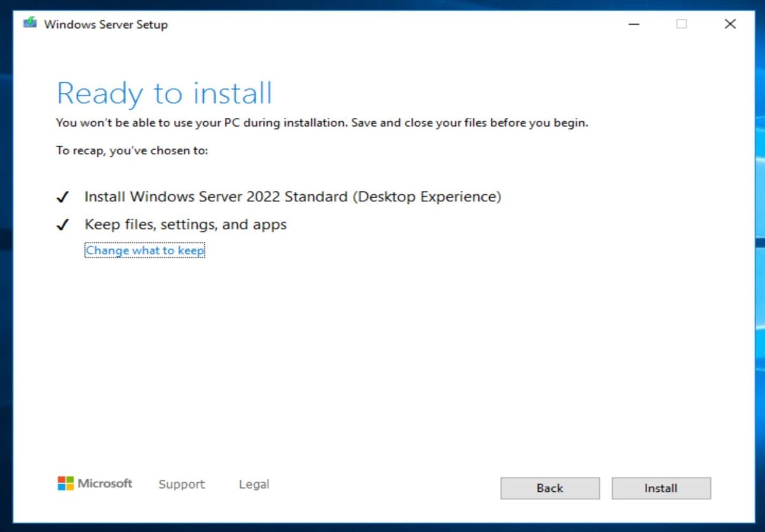Click the Legal link
The image size is (765, 532).
click(253, 484)
